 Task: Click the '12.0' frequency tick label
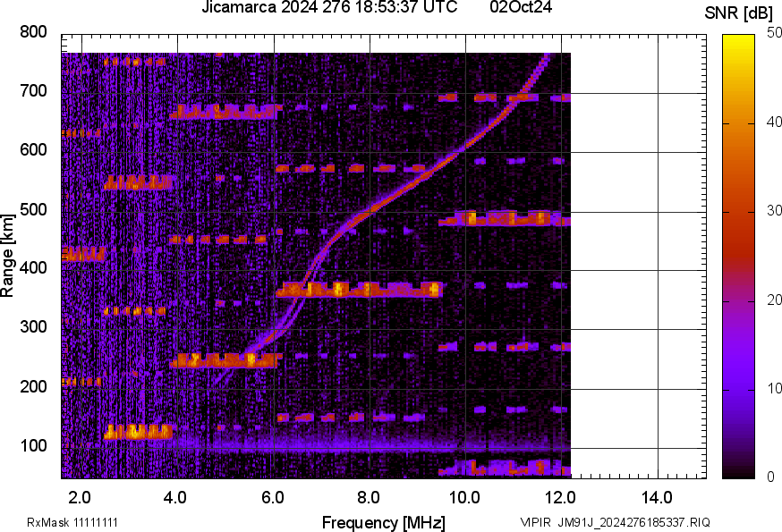pos(561,497)
